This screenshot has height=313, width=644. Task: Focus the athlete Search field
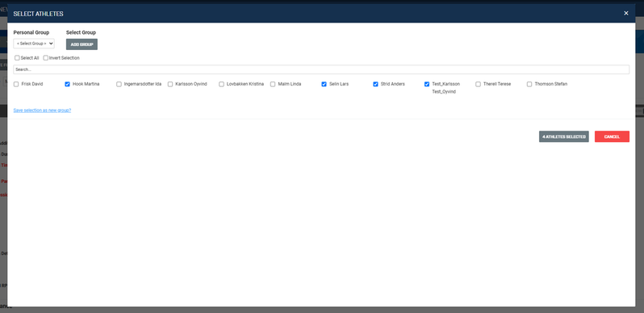[x=321, y=69]
